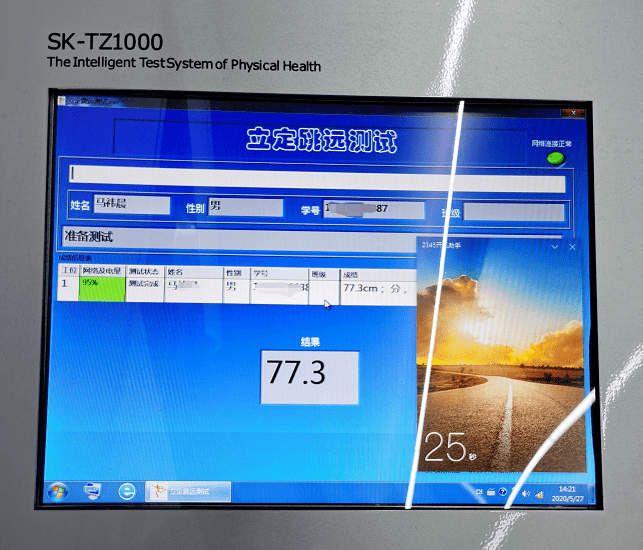643x550 pixels.
Task: Click the green network status indicator
Action: 556,158
